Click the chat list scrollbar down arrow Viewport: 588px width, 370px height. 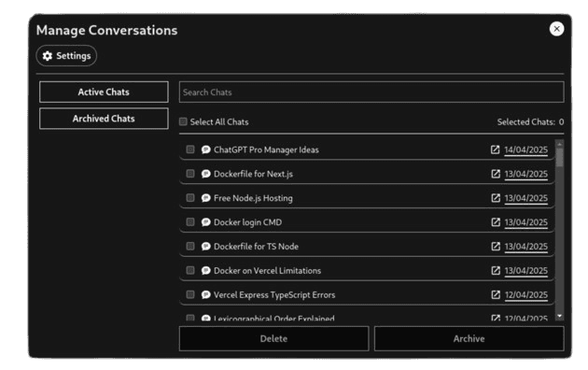pyautogui.click(x=559, y=317)
